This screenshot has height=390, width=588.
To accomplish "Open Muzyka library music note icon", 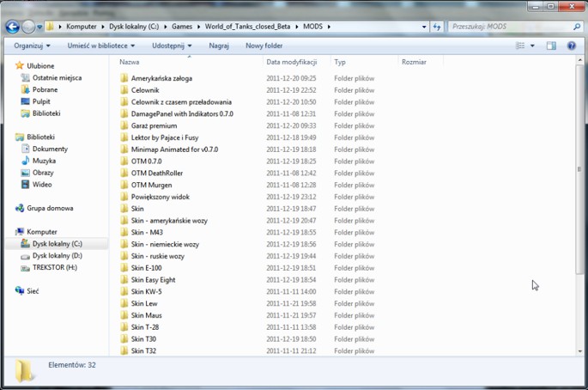I will (x=25, y=161).
